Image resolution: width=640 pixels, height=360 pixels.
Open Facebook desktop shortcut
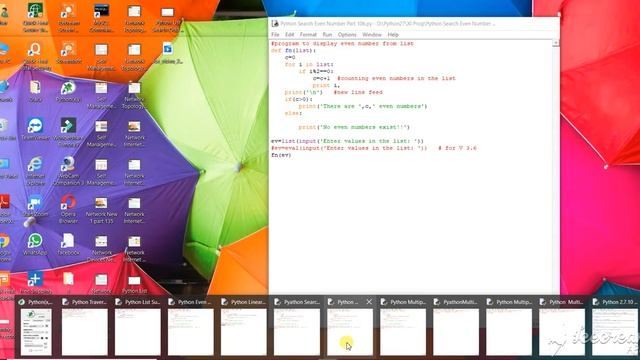[x=68, y=244]
